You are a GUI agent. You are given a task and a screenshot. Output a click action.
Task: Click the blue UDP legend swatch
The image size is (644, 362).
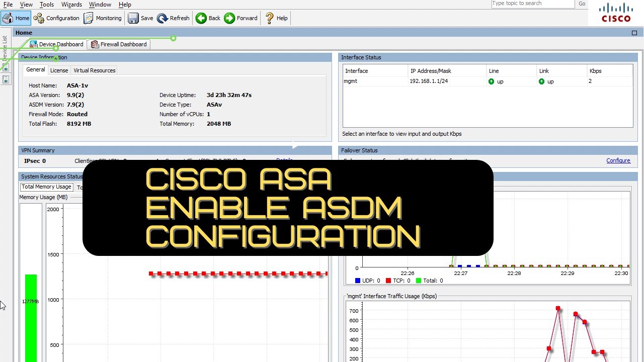pos(358,281)
